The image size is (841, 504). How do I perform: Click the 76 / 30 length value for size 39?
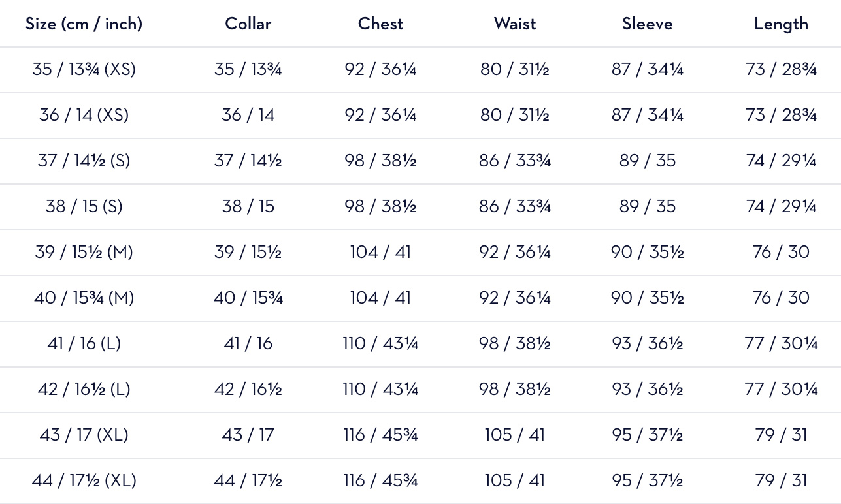pos(781,252)
